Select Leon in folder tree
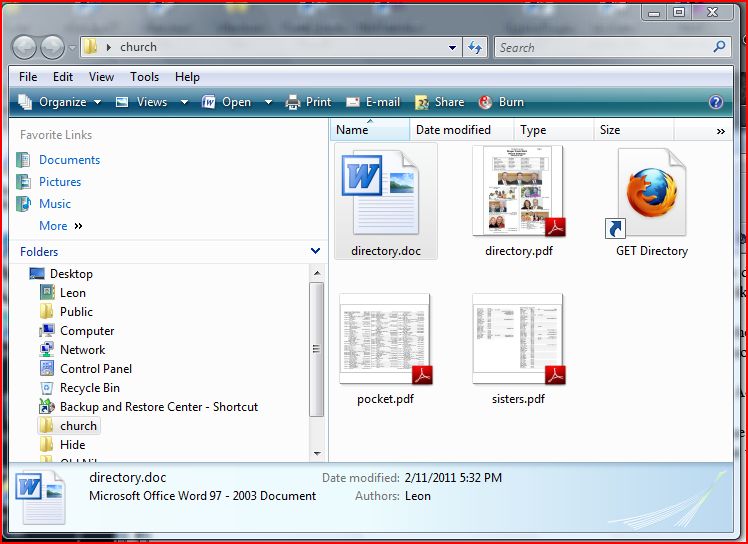Viewport: 748px width, 544px height. 73,293
